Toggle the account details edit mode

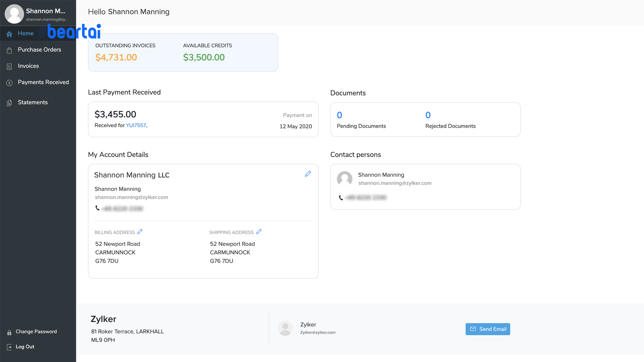tap(308, 174)
